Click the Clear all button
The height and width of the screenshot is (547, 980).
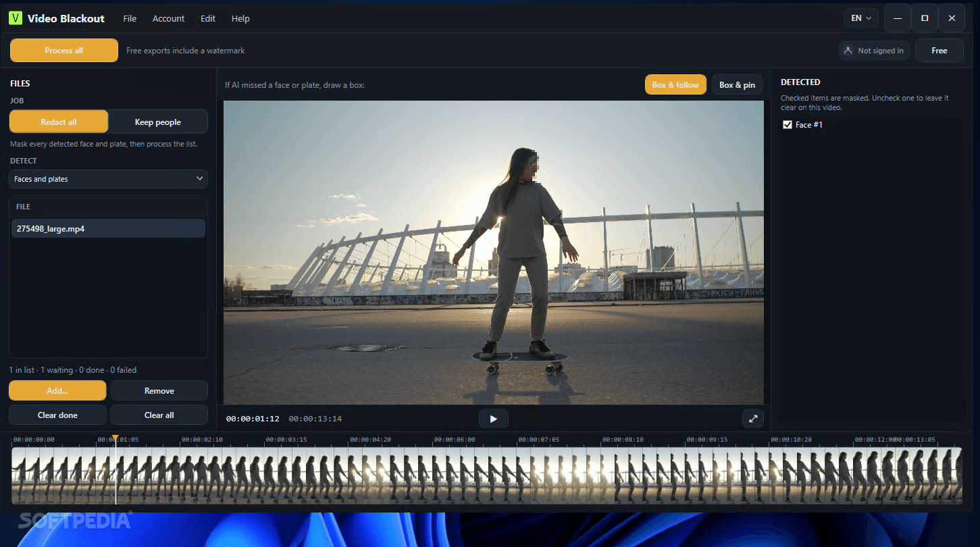tap(159, 415)
